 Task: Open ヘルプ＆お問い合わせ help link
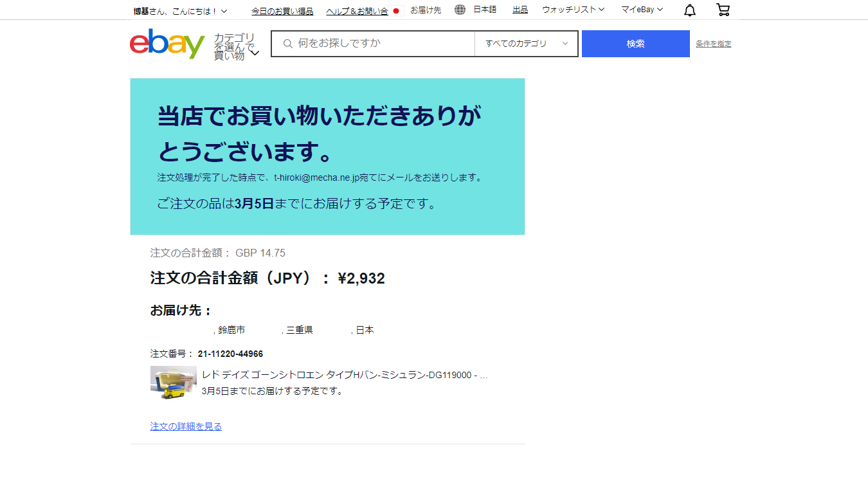(357, 11)
